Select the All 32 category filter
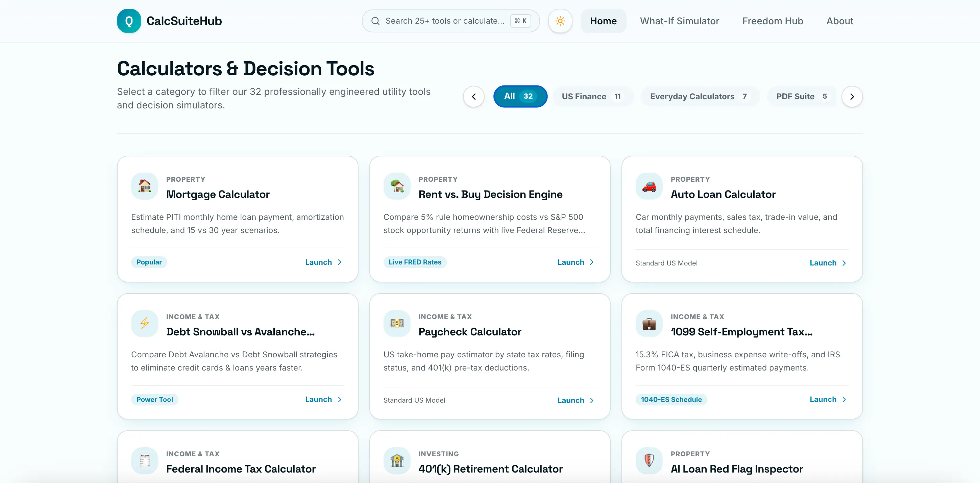980x483 pixels. pos(520,96)
